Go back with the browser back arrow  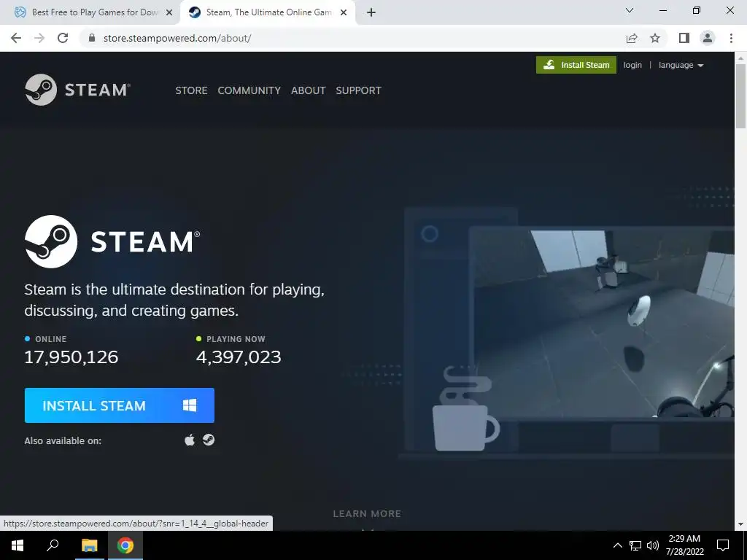pos(16,38)
